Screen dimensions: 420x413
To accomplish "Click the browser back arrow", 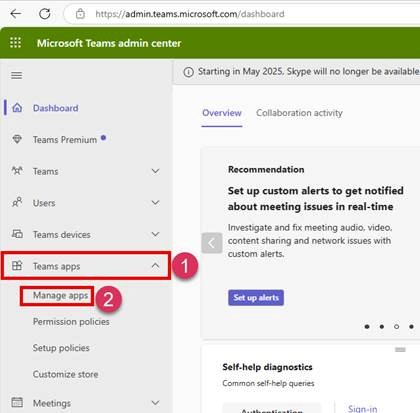I will (x=16, y=14).
